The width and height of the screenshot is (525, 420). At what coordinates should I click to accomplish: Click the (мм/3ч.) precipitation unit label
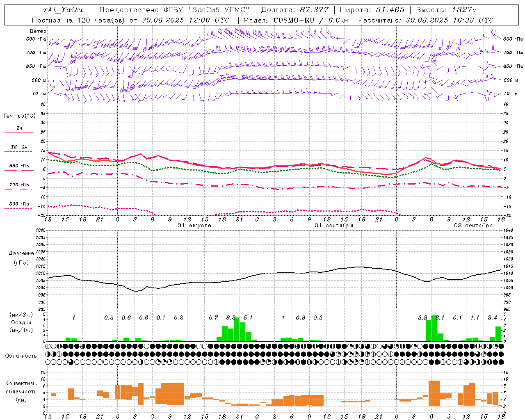point(21,315)
